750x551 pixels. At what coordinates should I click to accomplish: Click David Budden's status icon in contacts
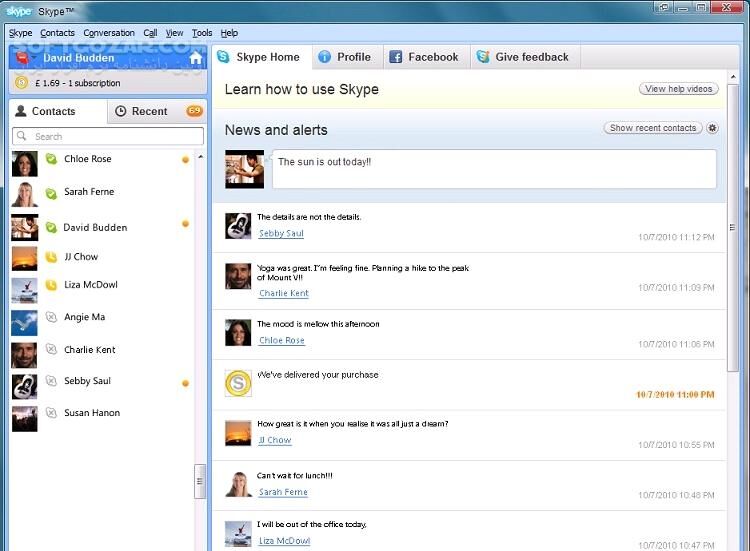(51, 227)
